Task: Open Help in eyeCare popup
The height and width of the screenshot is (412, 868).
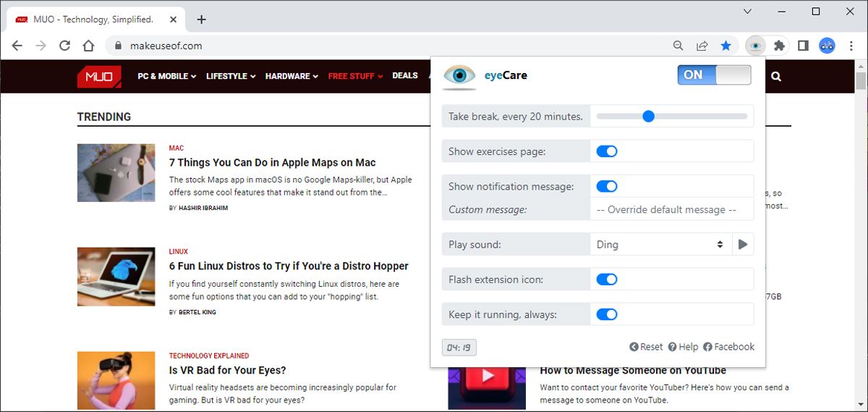Action: point(683,347)
